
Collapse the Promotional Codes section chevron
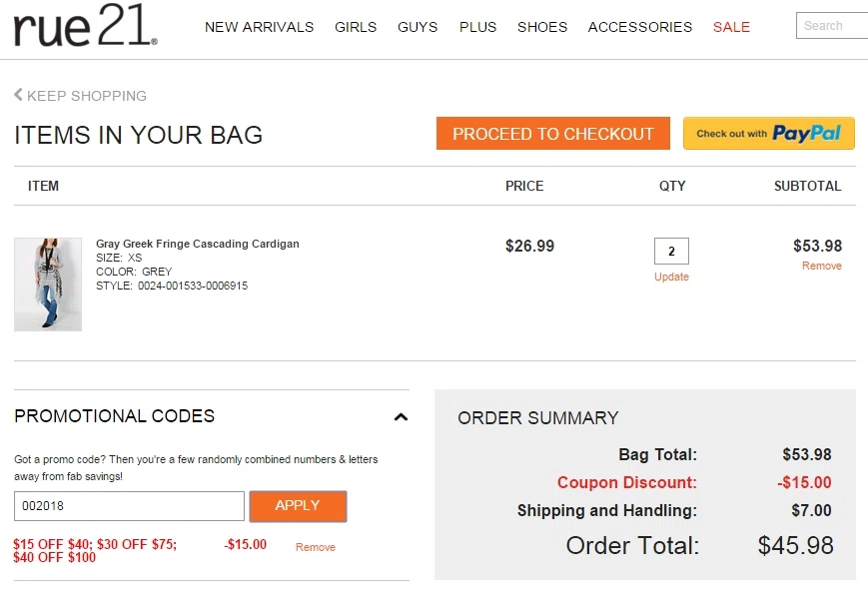(401, 417)
